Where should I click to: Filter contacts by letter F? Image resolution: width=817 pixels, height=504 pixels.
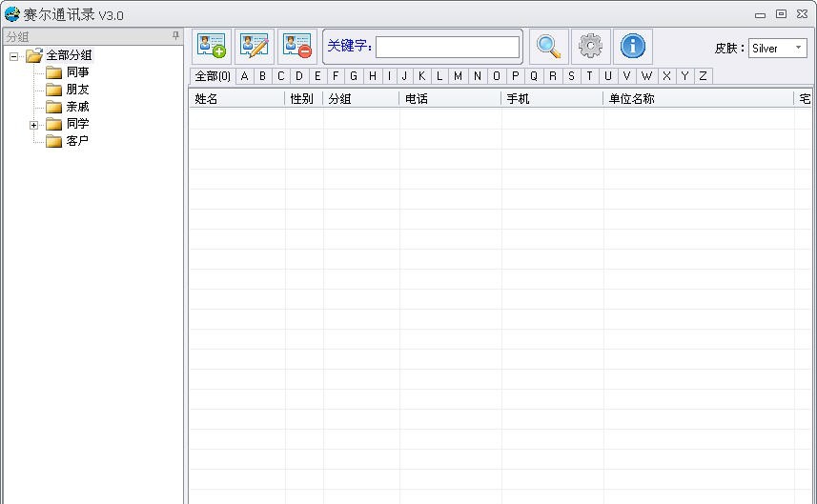(336, 76)
